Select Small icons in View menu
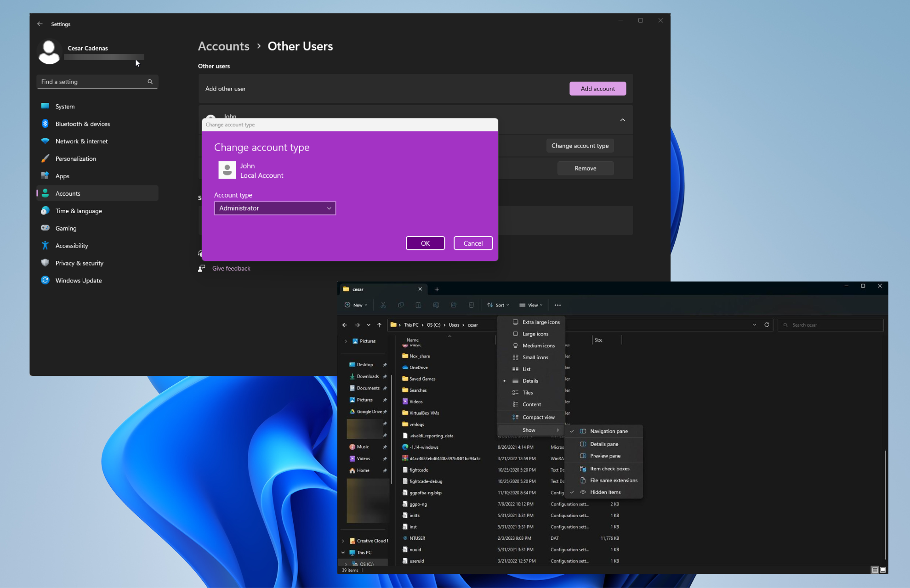Screen dimensions: 910x588 pyautogui.click(x=531, y=357)
